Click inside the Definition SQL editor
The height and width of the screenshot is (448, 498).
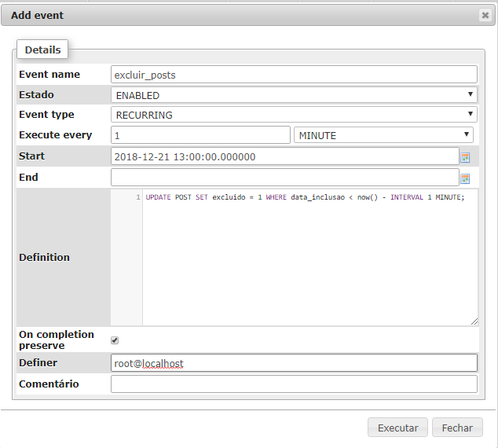click(x=309, y=257)
